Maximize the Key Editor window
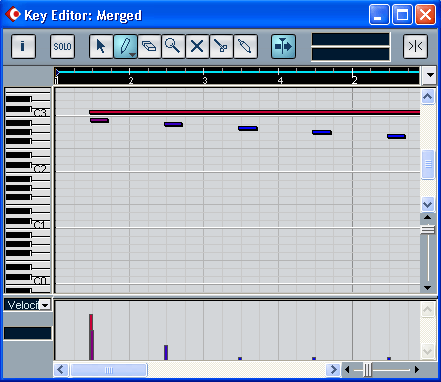This screenshot has height=382, width=441. (402, 15)
